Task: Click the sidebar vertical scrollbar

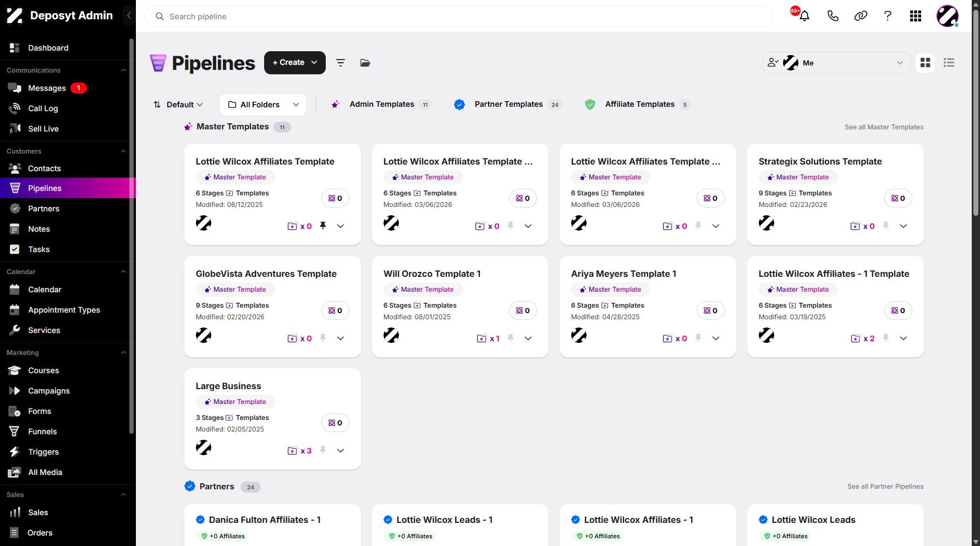Action: [x=132, y=236]
